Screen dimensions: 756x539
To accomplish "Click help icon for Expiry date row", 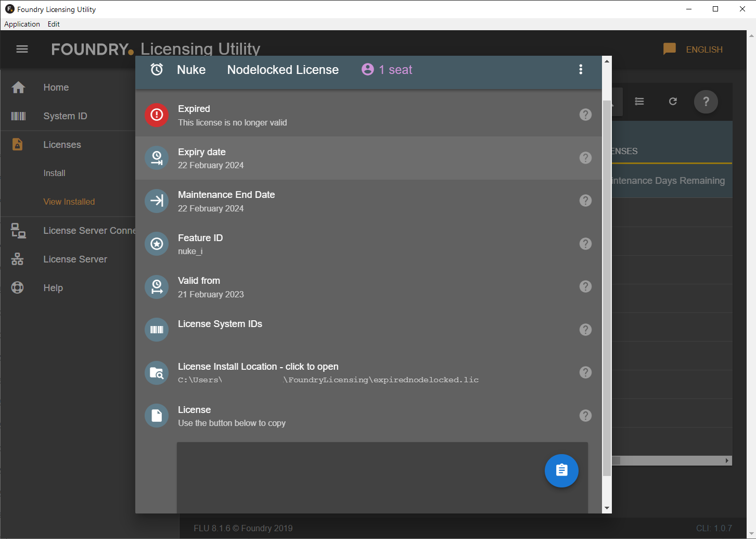I will (x=585, y=158).
